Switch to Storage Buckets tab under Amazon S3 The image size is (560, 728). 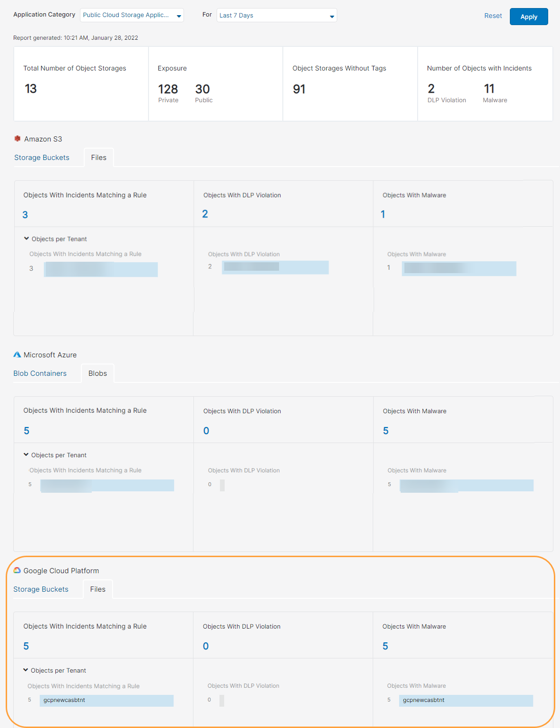(x=42, y=157)
